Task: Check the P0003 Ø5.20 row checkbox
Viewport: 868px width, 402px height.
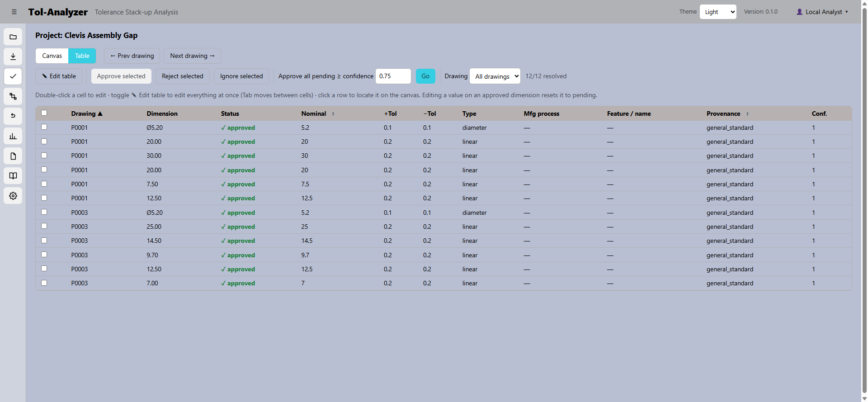Action: [x=44, y=212]
